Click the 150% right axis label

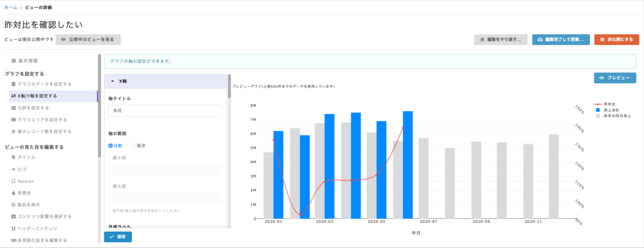(x=579, y=110)
